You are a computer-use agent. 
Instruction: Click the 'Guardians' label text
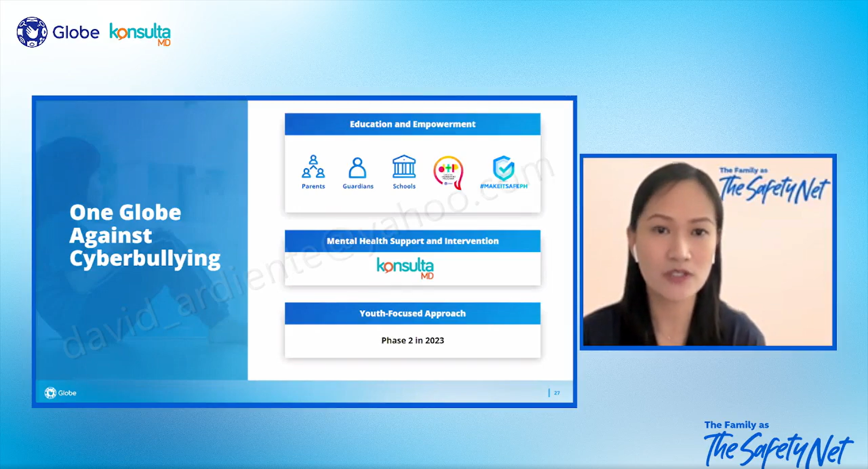pyautogui.click(x=358, y=186)
